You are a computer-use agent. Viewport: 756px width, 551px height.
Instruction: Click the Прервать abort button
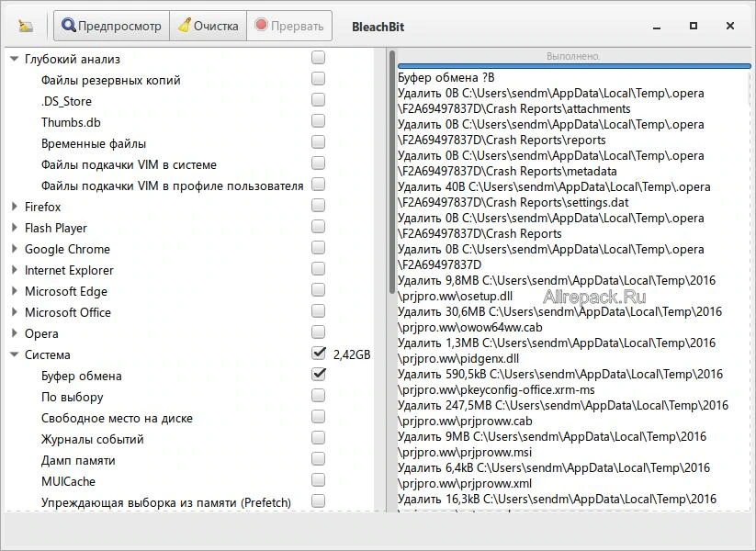pos(289,26)
